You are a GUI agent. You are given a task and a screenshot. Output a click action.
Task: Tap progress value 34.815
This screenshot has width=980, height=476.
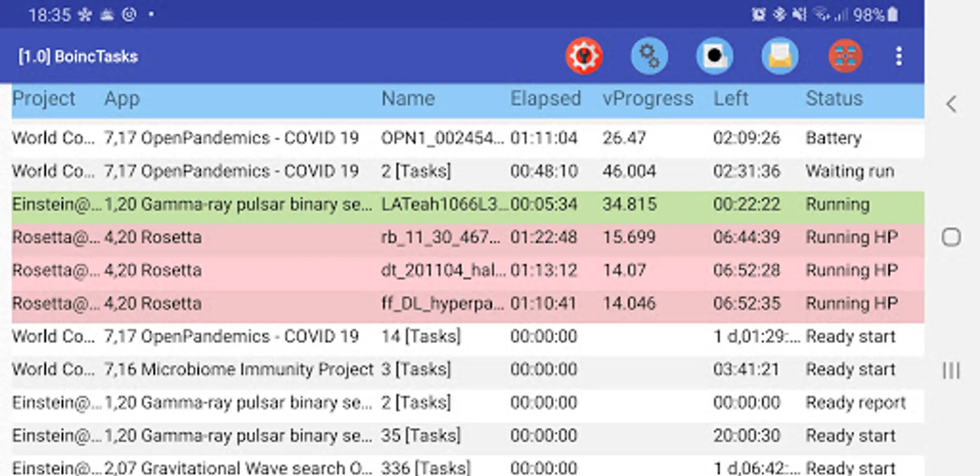coord(630,204)
